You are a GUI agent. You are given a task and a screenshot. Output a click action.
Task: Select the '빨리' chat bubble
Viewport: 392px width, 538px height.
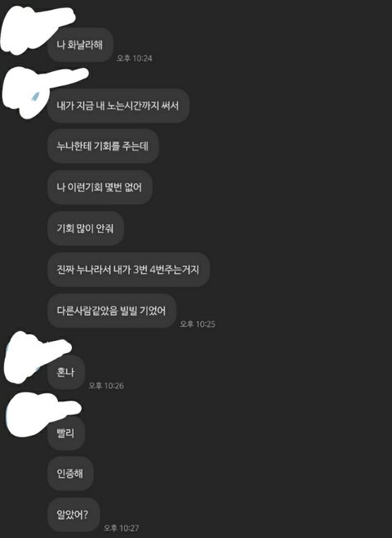coord(66,433)
